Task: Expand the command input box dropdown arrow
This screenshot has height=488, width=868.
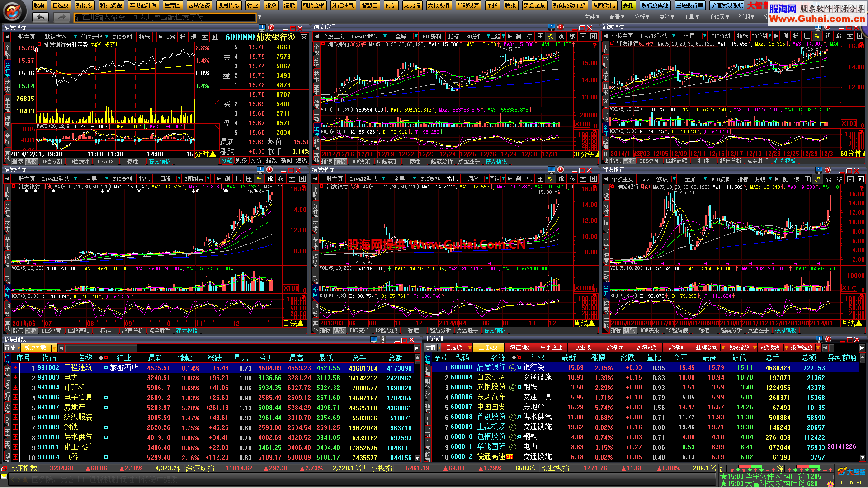Action: click(259, 17)
